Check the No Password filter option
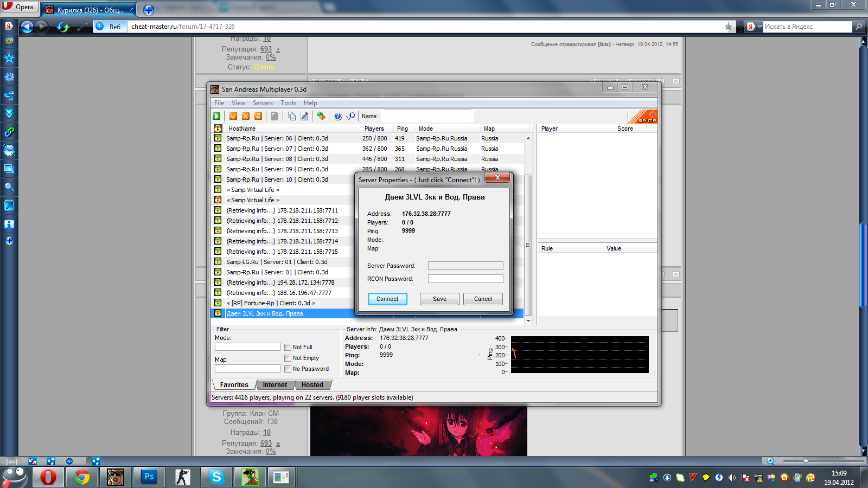Viewport: 868px width, 488px height. point(288,369)
